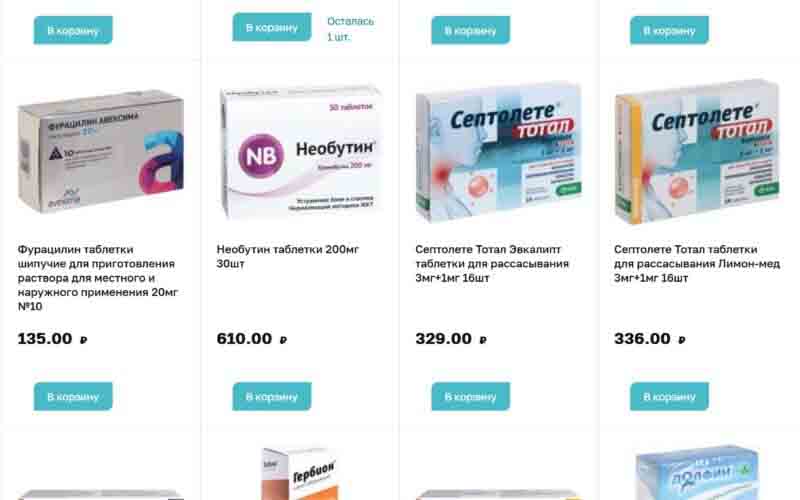Select the 610.00 ₽ price
This screenshot has width=800, height=500.
pos(252,339)
